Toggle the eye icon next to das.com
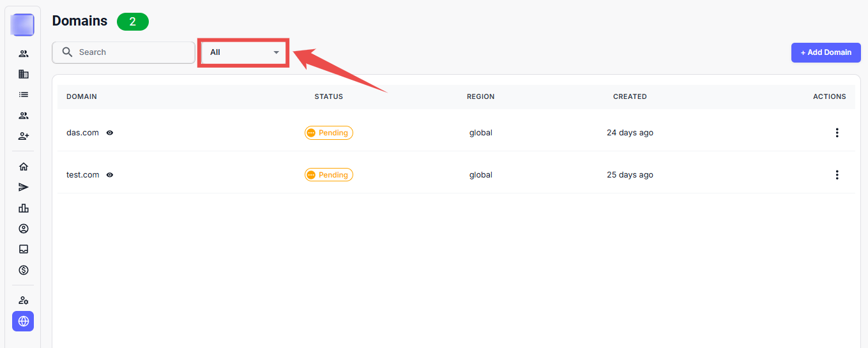The height and width of the screenshot is (348, 868). 110,133
